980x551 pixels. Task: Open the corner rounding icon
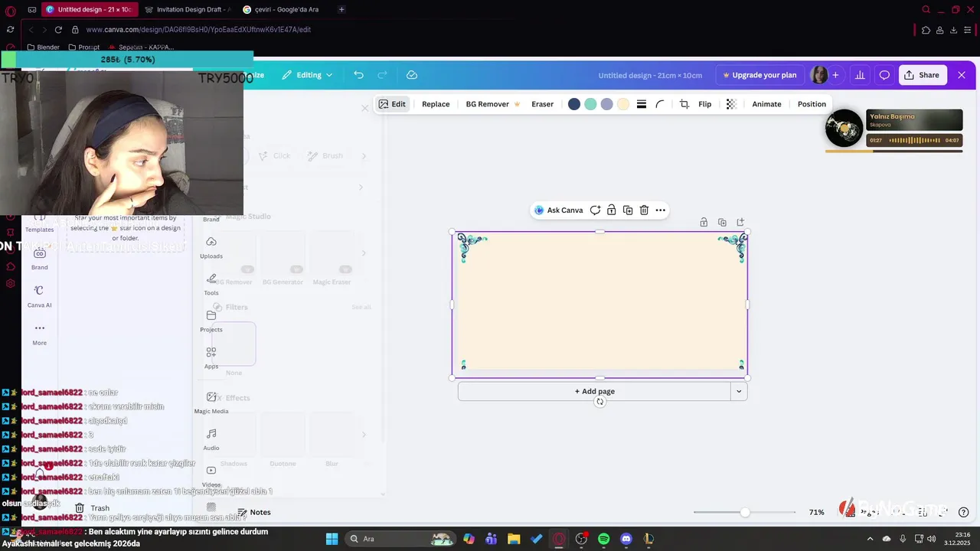tap(660, 104)
